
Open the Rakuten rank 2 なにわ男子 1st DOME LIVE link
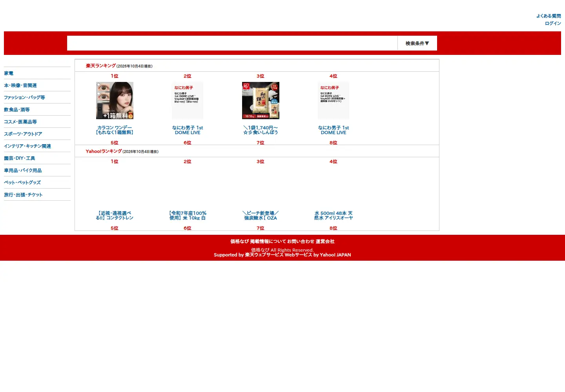[x=188, y=130]
